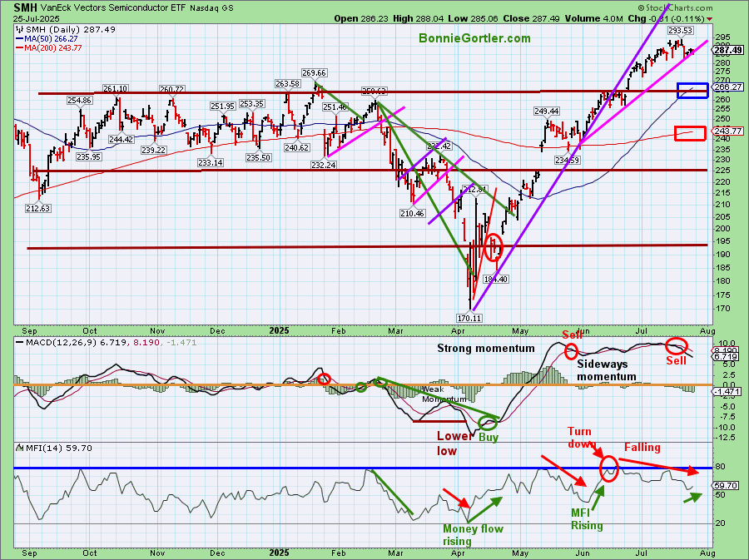This screenshot has height=560, width=749.
Task: Click the red rectangle beside the 243.77 label
Action: click(692, 133)
